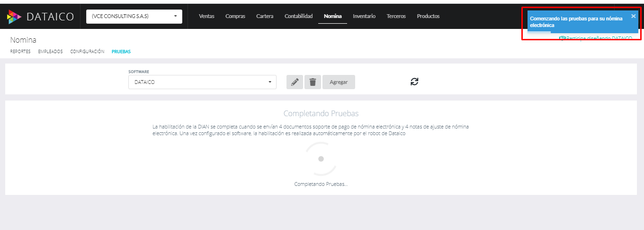Edit the selected software with pencil icon

pos(295,82)
